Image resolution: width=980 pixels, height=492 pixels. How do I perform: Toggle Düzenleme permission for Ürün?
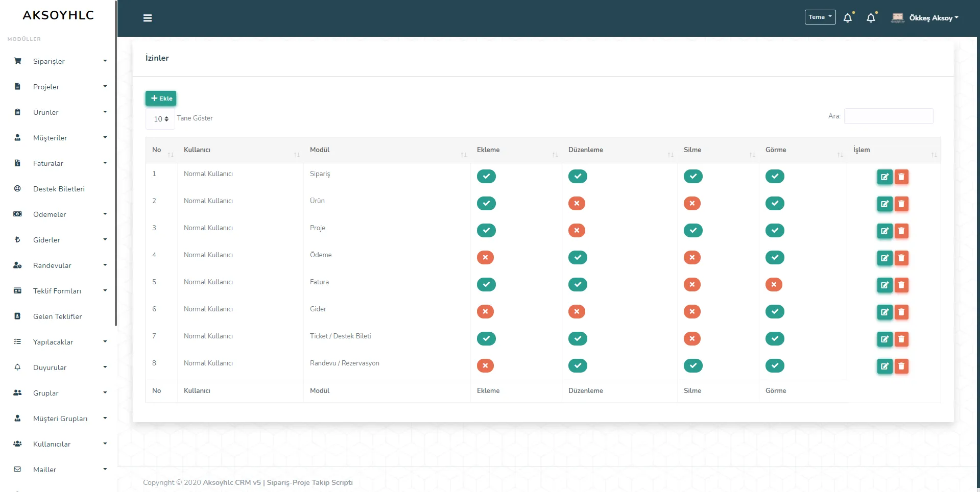click(577, 204)
